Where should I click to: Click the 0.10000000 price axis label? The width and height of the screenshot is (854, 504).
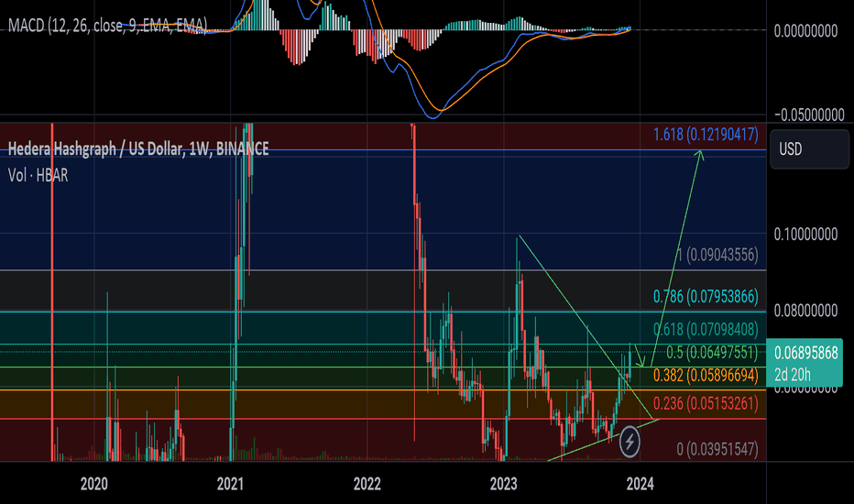point(805,235)
